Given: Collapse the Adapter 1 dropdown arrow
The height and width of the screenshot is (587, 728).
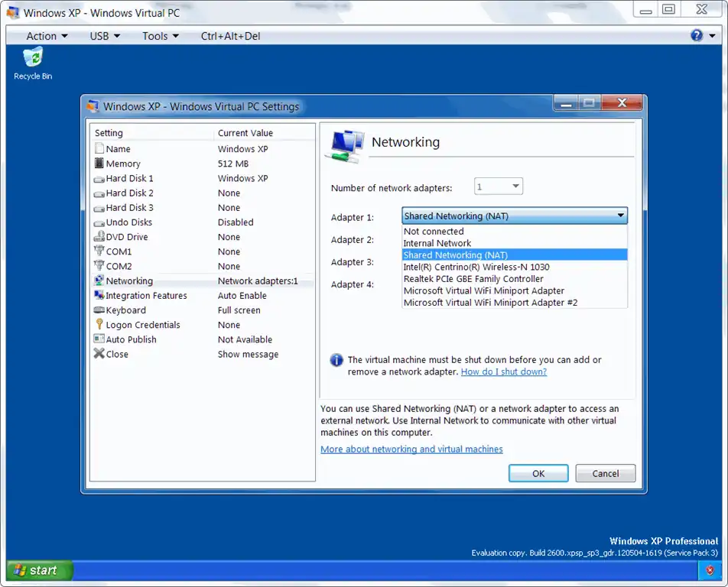Looking at the screenshot, I should [620, 216].
